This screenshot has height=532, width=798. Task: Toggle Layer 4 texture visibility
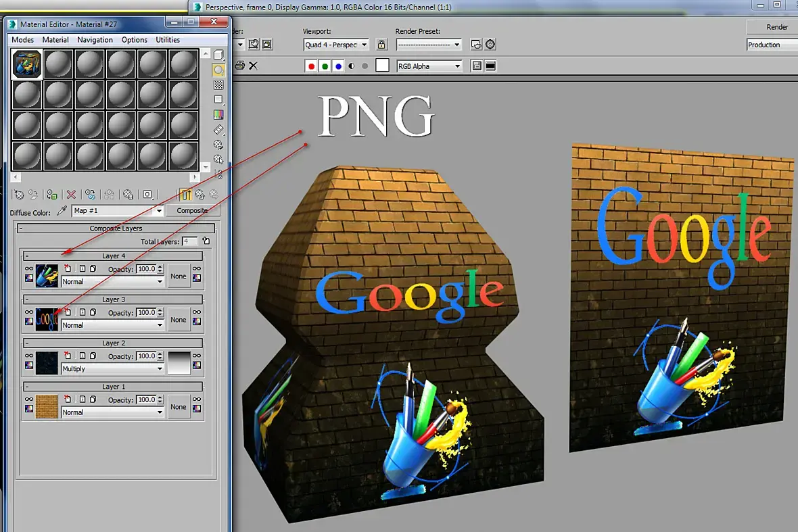coord(29,268)
